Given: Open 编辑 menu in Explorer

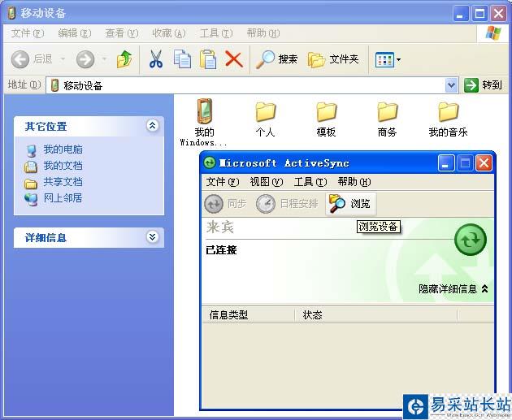Looking at the screenshot, I should [x=75, y=33].
